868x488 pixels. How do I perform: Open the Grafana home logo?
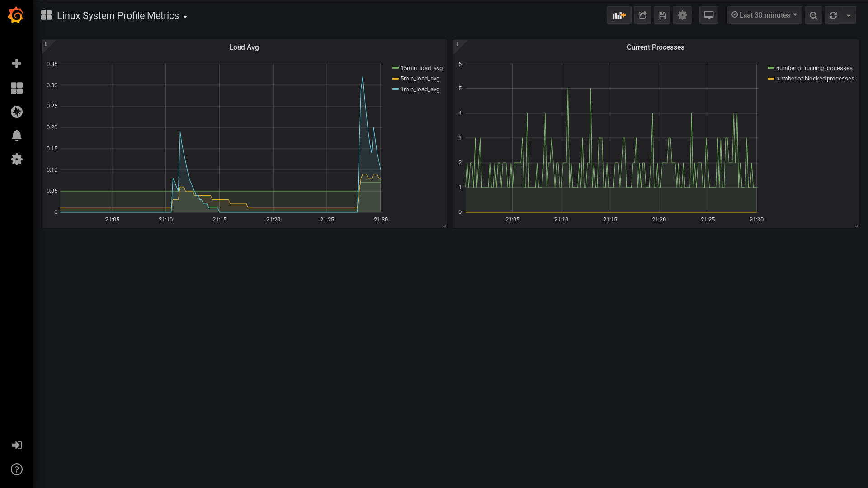click(16, 15)
